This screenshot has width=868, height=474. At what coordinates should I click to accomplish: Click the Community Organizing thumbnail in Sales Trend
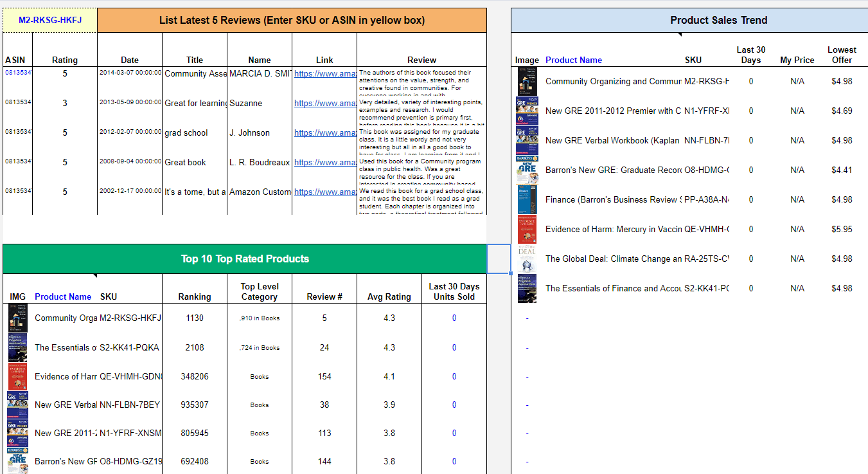coord(527,82)
